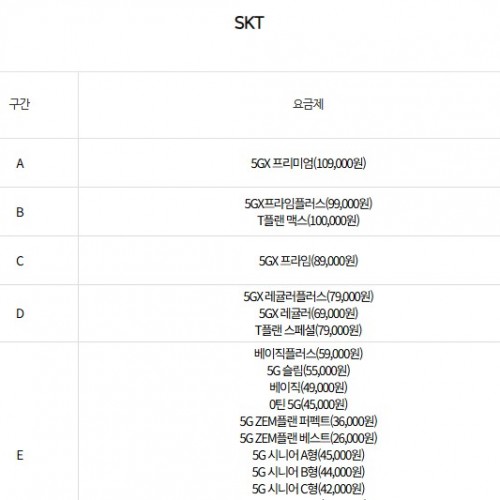The height and width of the screenshot is (500, 500).
Task: Click the tier E row label
Action: click(x=20, y=455)
